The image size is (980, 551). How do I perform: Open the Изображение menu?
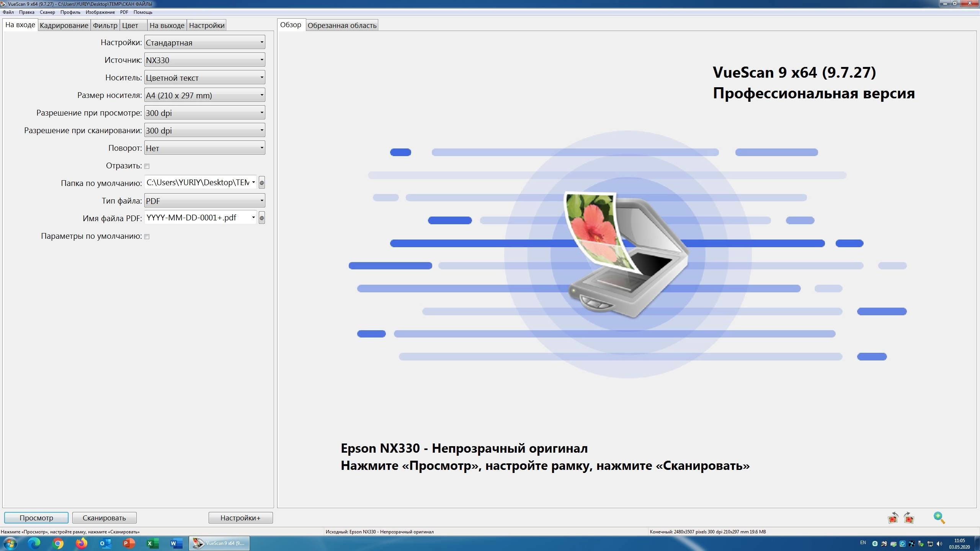click(100, 12)
